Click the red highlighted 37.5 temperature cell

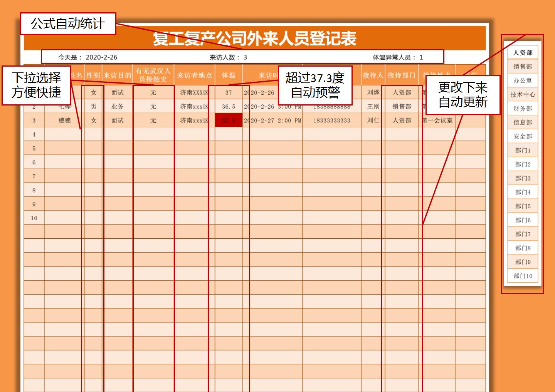[229, 121]
